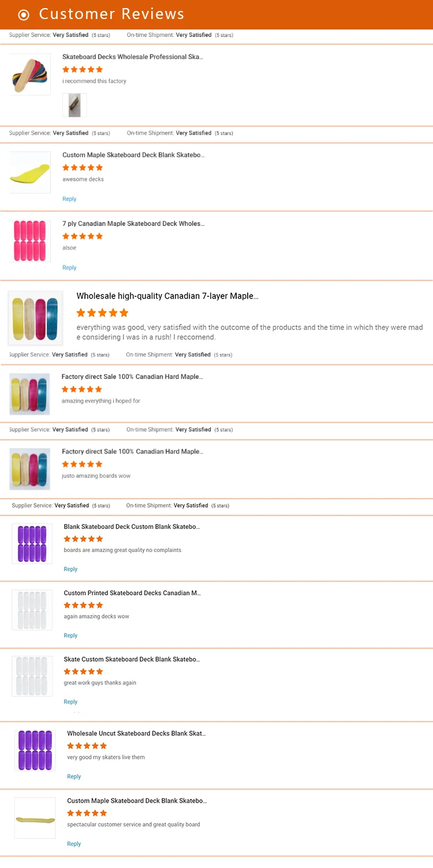Open the small review photo under "i recommend this factory"
Viewport: 433px width, 868px height.
pos(74,105)
